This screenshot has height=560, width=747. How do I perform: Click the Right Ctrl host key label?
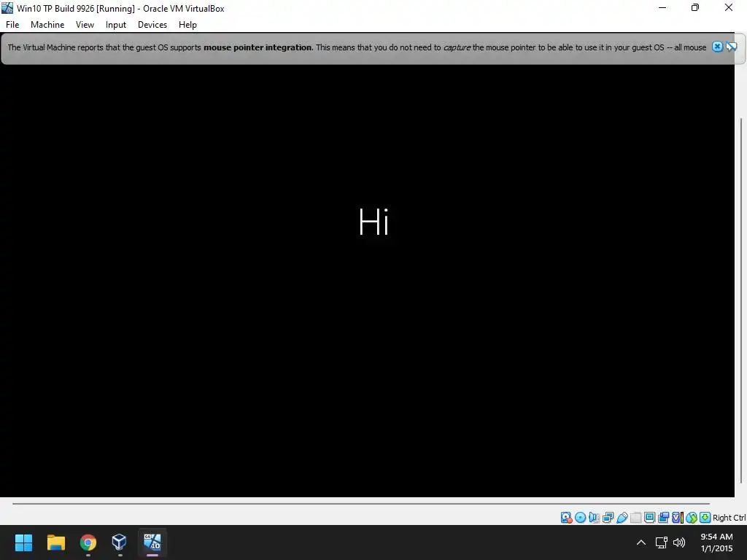729,518
